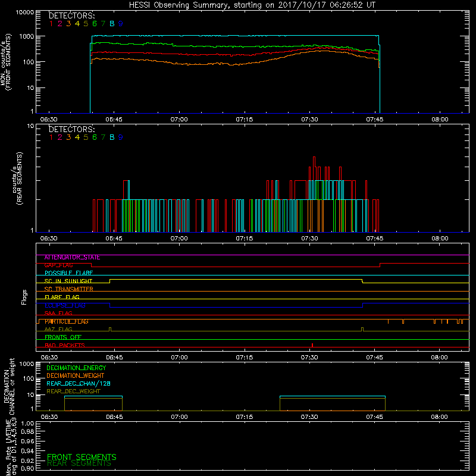Click the POSSIBLE_FLARE flag label
Screen dimensions: 476x476
click(x=68, y=273)
